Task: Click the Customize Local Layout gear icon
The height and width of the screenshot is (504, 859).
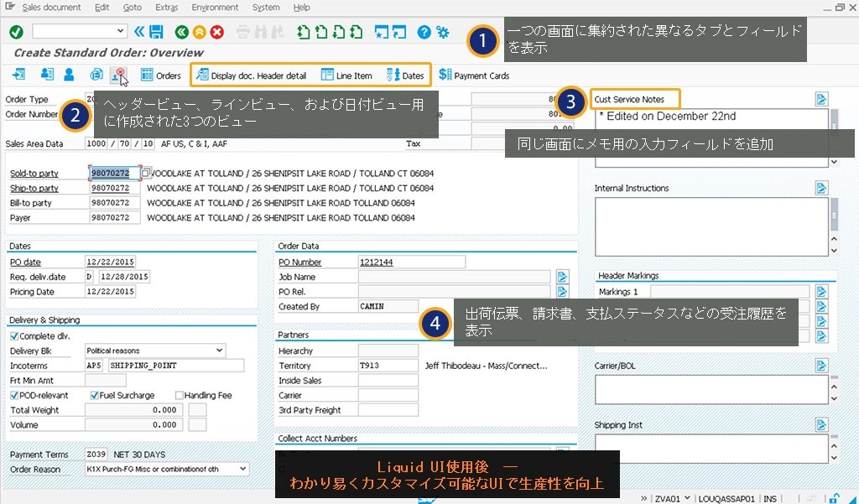Action: coord(443,32)
